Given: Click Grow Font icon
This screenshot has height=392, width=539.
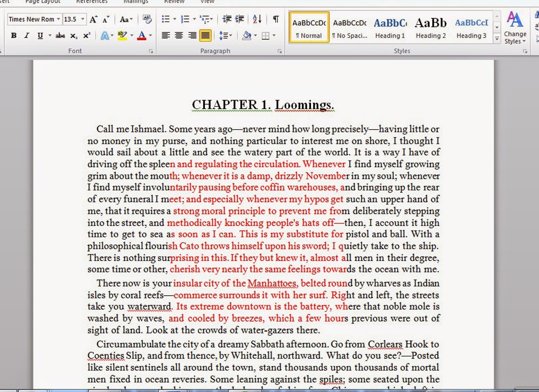Looking at the screenshot, I should (93, 19).
